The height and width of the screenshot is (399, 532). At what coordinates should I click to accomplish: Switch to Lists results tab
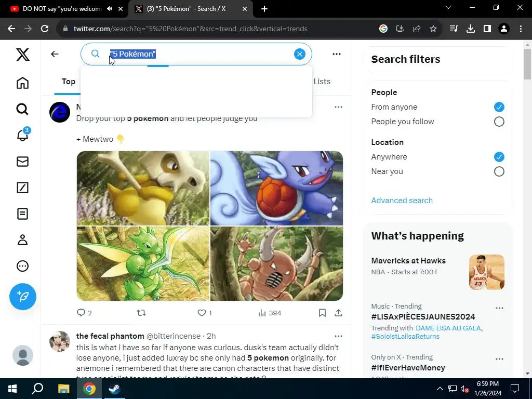click(322, 82)
